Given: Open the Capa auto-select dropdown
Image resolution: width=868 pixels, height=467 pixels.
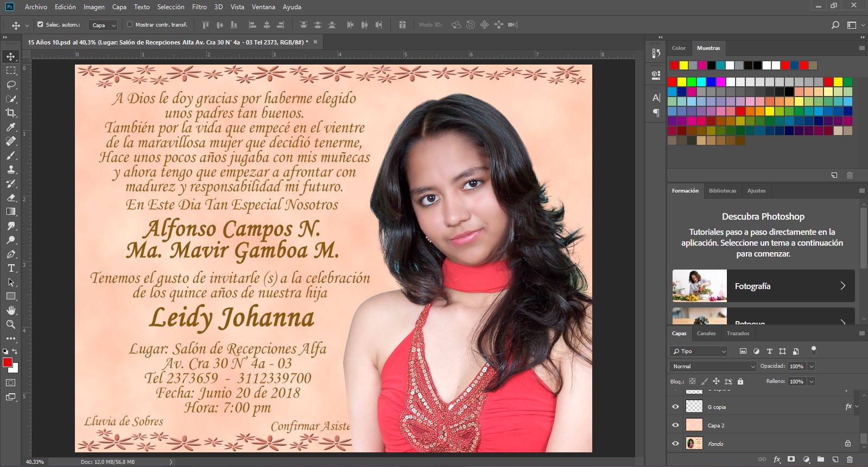Looking at the screenshot, I should coord(103,25).
